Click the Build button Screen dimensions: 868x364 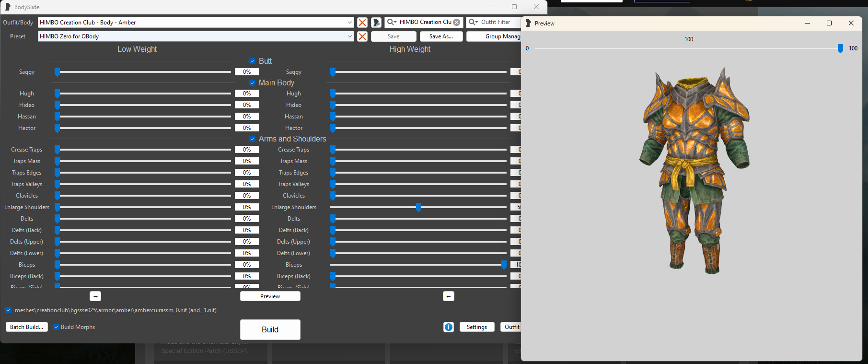[270, 329]
